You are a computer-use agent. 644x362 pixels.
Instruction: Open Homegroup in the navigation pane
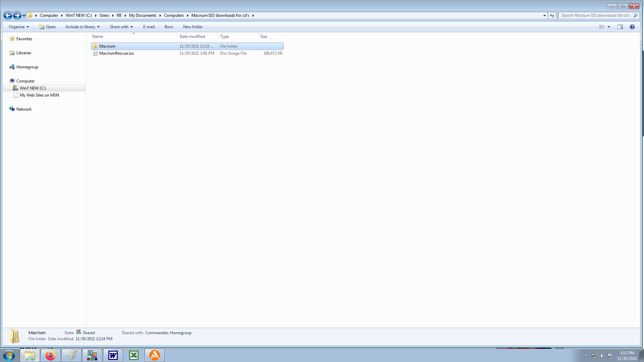point(27,67)
